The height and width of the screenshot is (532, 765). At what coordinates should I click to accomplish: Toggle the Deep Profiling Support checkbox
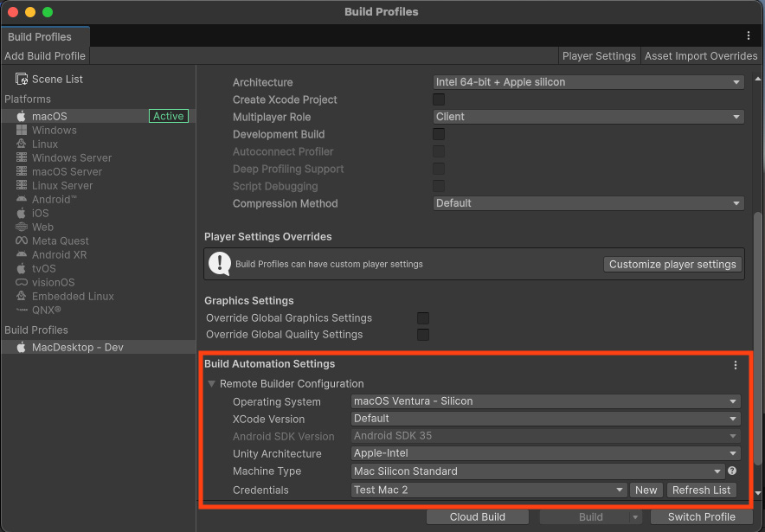tap(439, 169)
